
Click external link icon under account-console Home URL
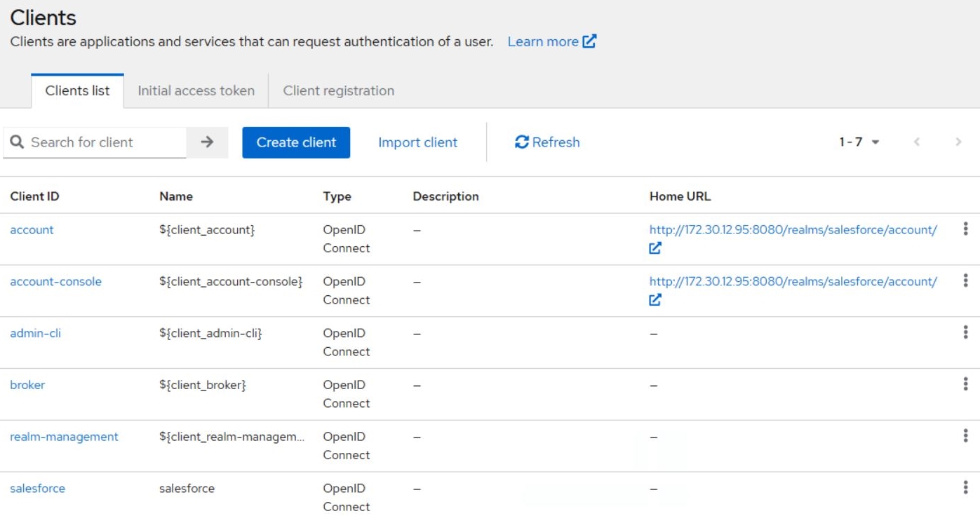click(x=655, y=300)
